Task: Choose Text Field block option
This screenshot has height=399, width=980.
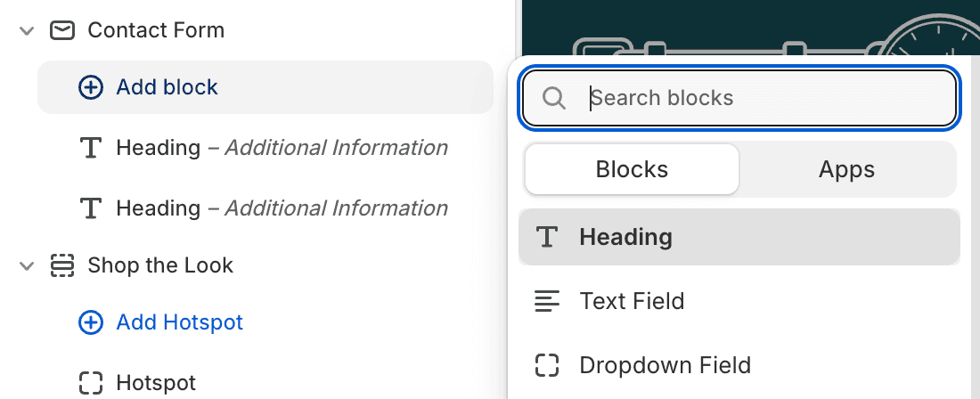Action: tap(739, 301)
